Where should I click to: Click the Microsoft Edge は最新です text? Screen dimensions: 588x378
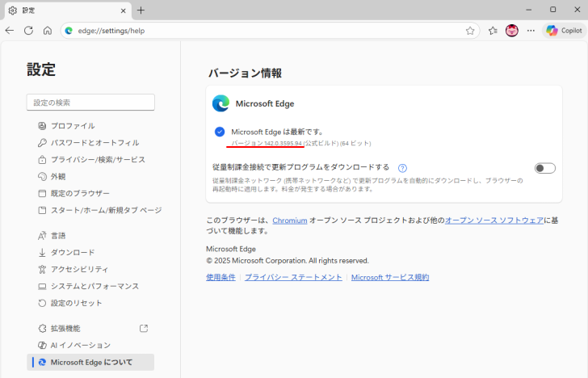pos(277,132)
